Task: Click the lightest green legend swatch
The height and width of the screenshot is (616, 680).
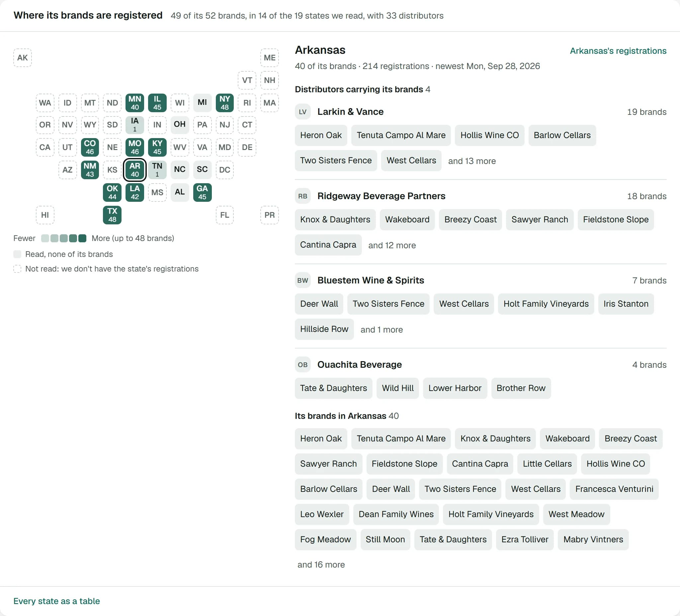Action: pyautogui.click(x=45, y=238)
